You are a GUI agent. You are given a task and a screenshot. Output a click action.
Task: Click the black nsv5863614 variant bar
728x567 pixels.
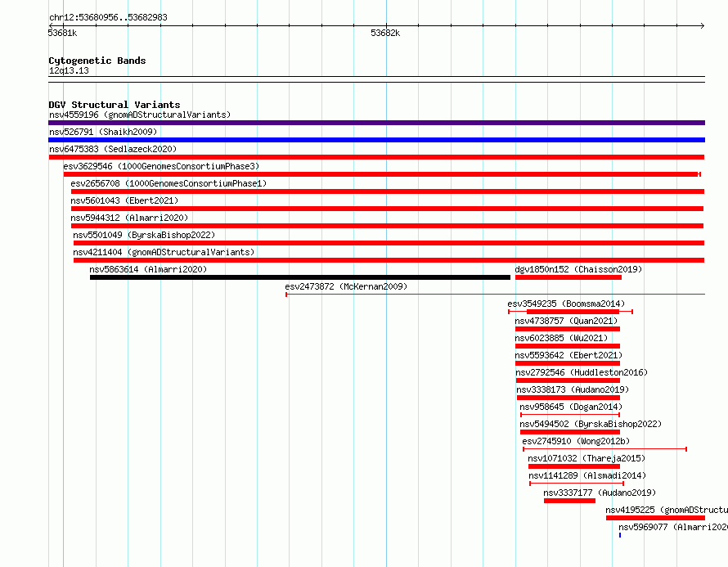[x=300, y=277]
